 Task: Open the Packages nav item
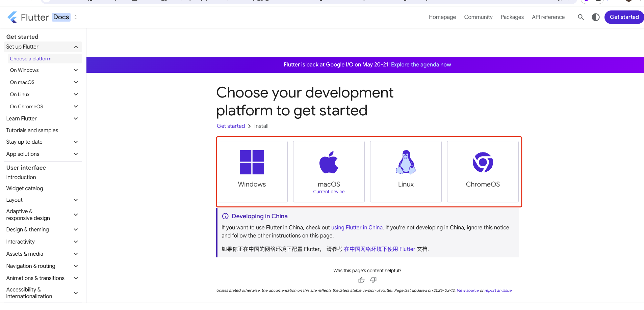(512, 17)
